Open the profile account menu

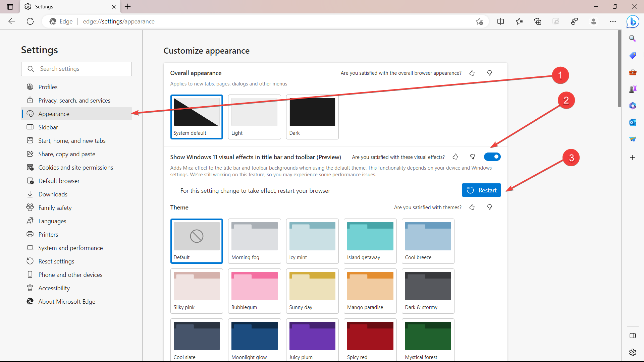click(x=593, y=21)
